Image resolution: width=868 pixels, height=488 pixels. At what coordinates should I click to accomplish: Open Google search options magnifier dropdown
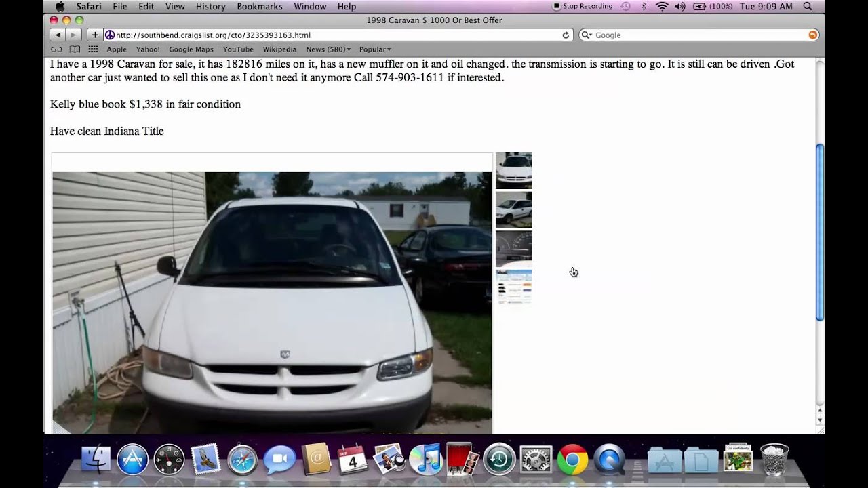[x=587, y=35]
